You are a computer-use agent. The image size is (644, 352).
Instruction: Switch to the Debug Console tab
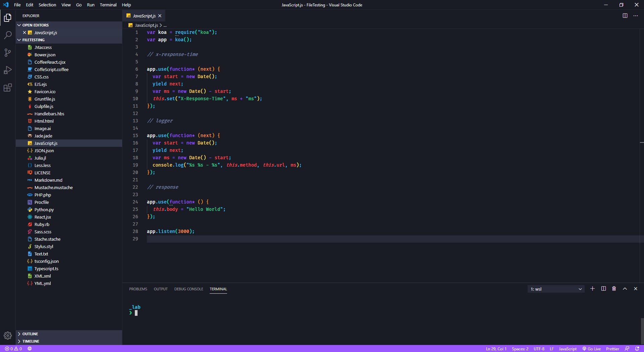189,289
